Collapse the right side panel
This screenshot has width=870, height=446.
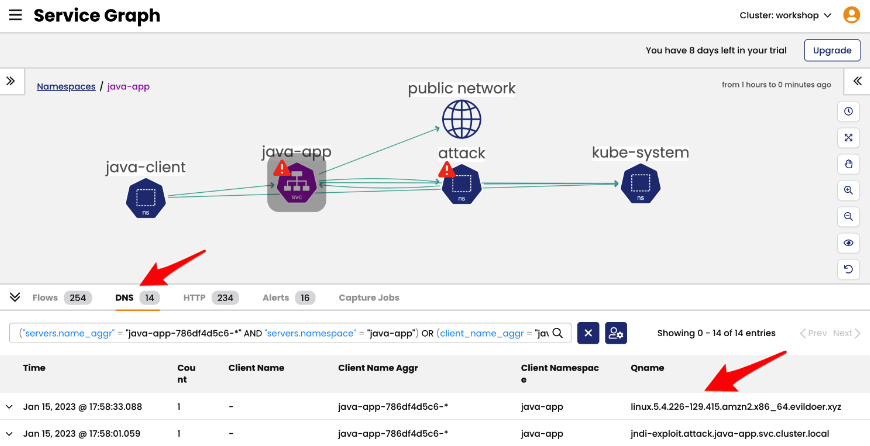[857, 81]
